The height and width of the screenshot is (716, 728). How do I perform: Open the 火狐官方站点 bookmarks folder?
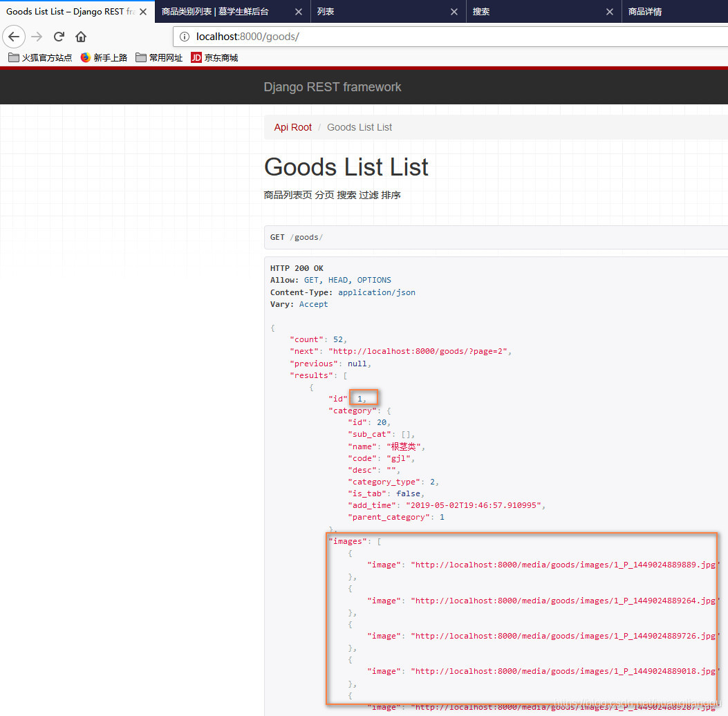point(40,57)
